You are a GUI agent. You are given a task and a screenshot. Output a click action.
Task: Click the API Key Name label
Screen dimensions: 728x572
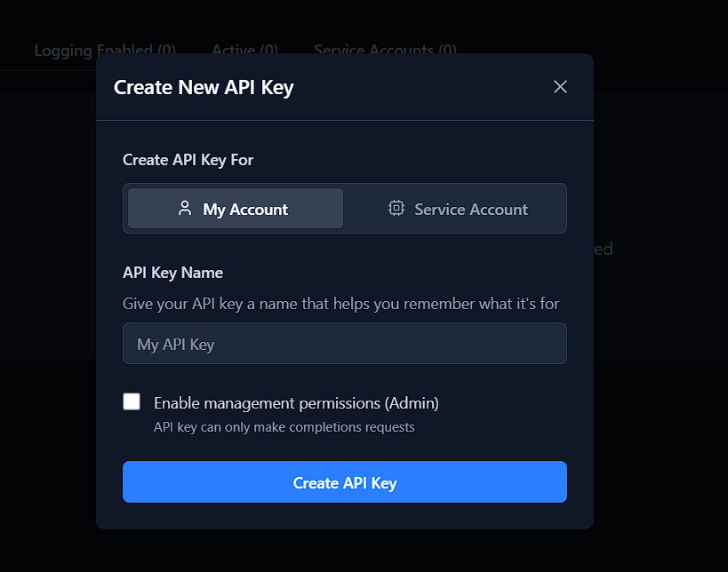172,273
